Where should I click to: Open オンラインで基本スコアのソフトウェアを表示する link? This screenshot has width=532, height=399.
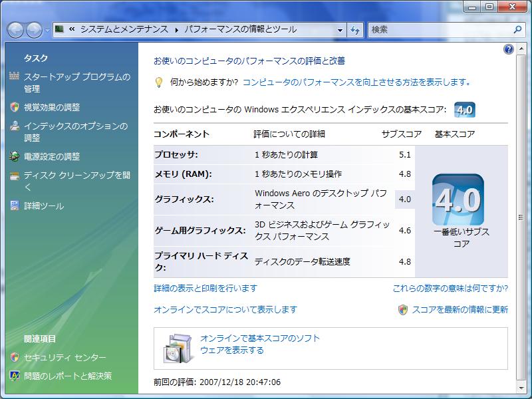coord(260,344)
